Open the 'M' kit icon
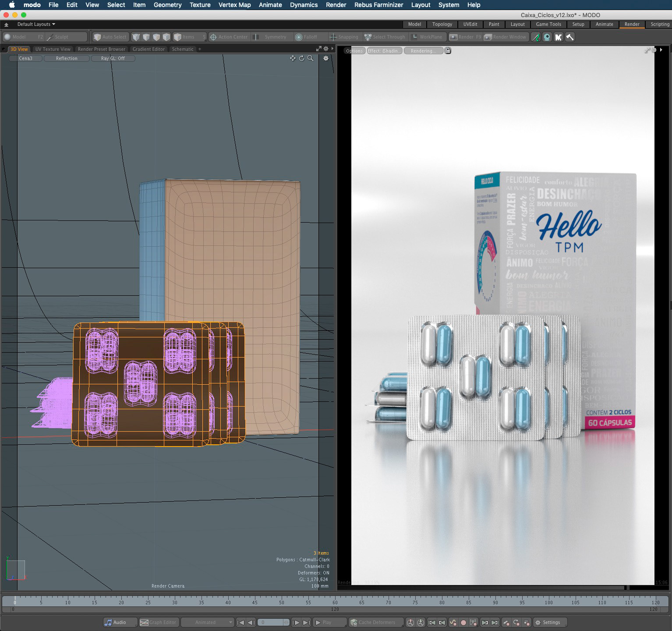 click(558, 37)
